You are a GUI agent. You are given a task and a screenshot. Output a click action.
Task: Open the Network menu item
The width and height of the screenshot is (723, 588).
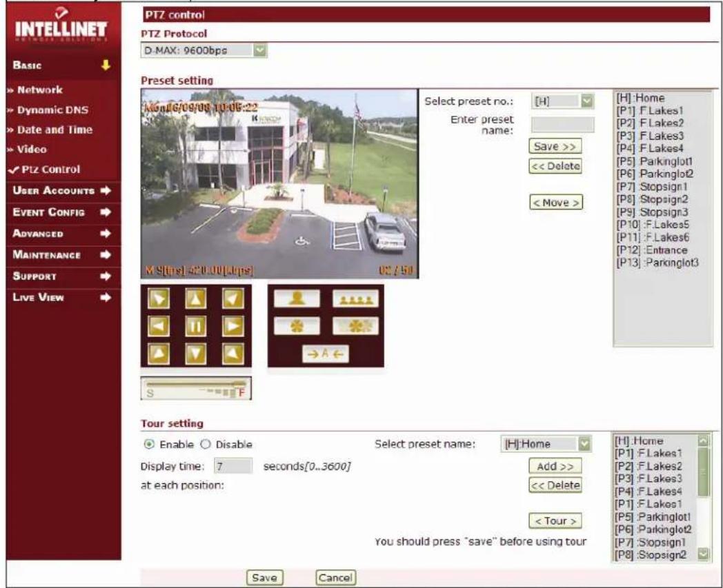coord(39,90)
